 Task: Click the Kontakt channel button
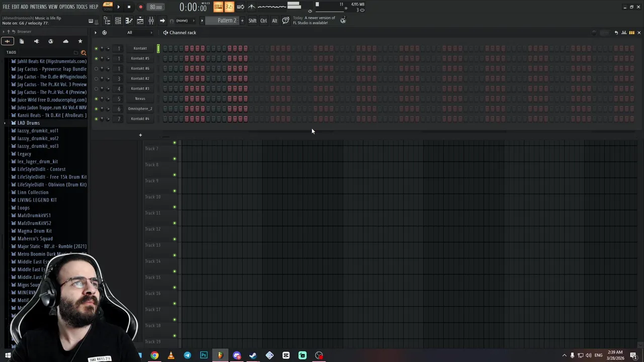[140, 49]
